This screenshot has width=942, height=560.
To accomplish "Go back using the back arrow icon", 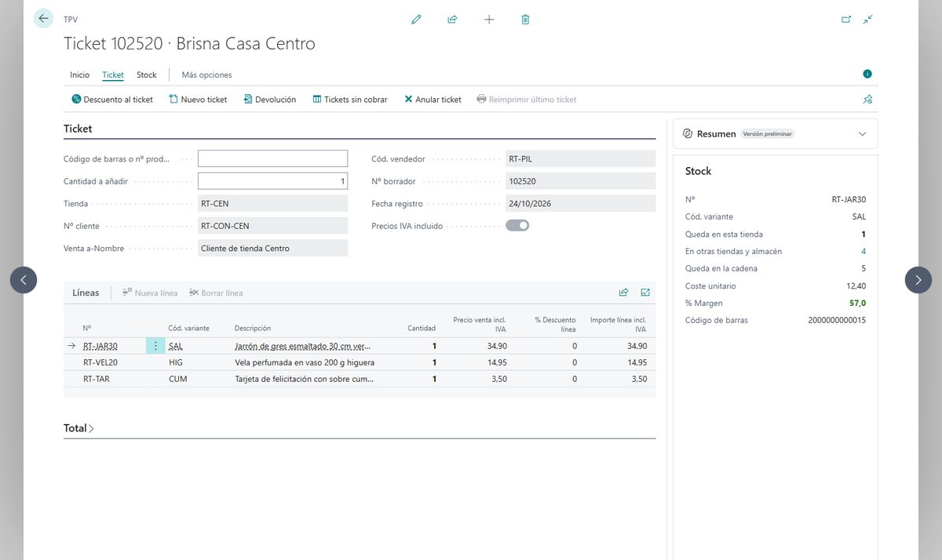I will 43,19.
